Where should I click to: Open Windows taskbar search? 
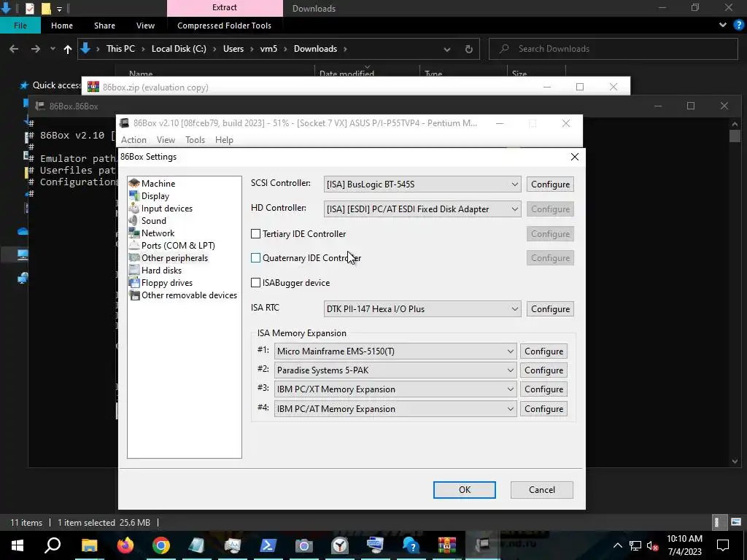[x=53, y=545]
